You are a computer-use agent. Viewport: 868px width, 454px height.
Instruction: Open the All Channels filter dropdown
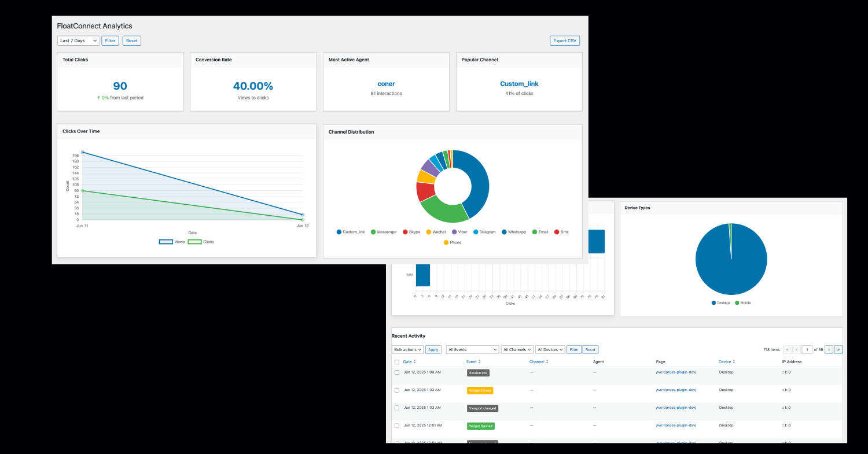tap(517, 349)
